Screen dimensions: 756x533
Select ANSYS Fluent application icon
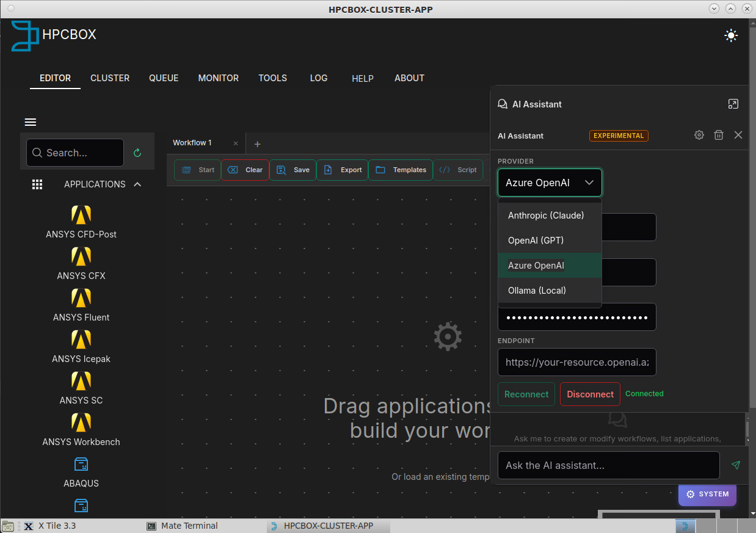tap(81, 298)
